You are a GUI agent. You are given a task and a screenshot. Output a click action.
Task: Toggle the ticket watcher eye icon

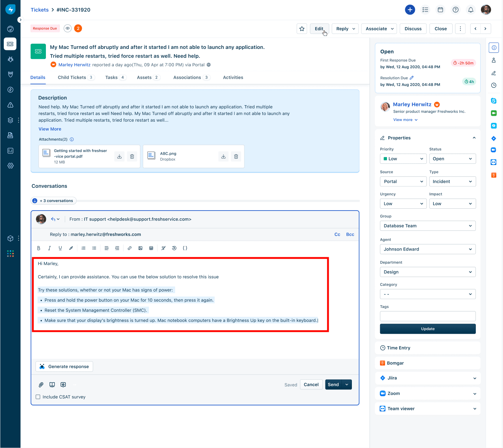click(68, 28)
